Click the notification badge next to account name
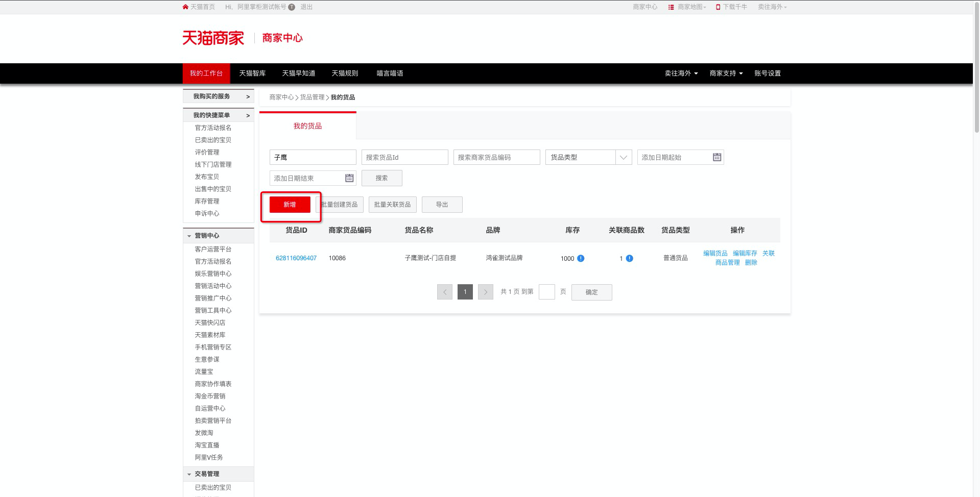 292,7
